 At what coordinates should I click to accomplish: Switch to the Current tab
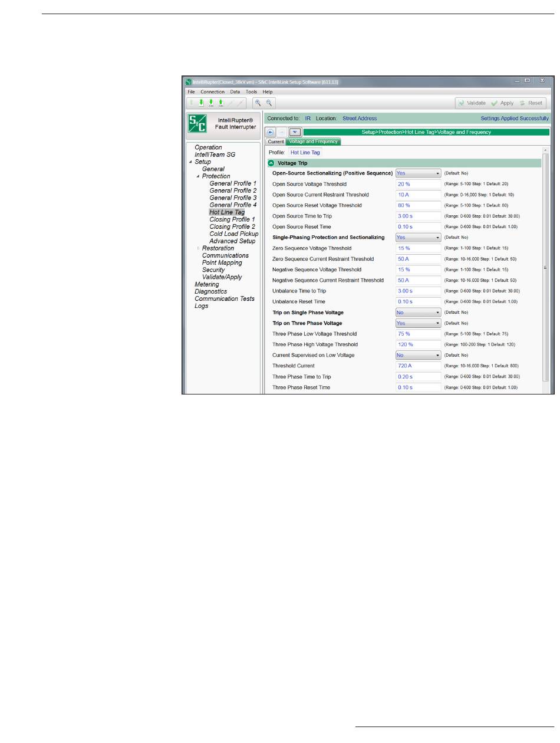tap(276, 142)
